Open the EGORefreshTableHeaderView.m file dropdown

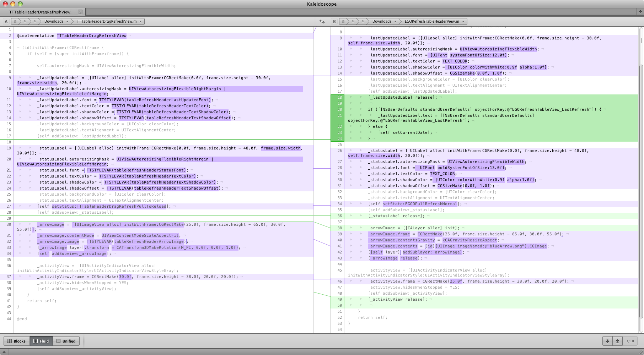pyautogui.click(x=434, y=21)
